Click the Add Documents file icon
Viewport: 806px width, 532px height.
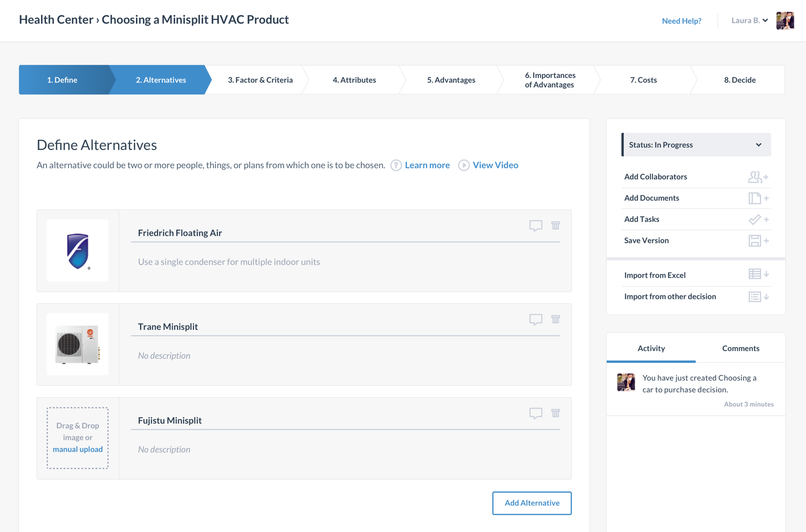click(x=758, y=198)
